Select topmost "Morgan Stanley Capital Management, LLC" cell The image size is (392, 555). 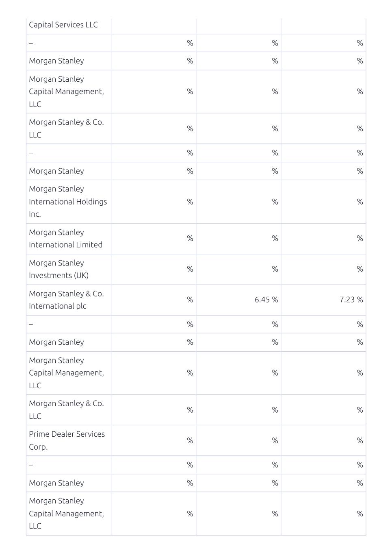pyautogui.click(x=68, y=91)
